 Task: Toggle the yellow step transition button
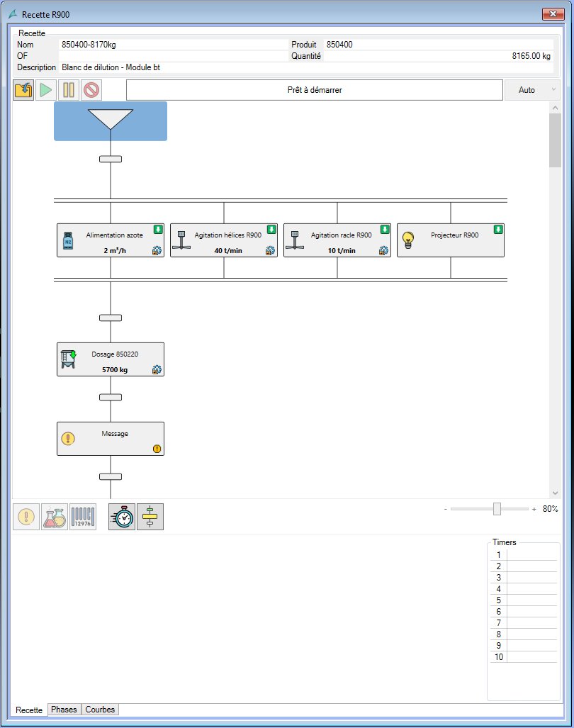[x=150, y=517]
